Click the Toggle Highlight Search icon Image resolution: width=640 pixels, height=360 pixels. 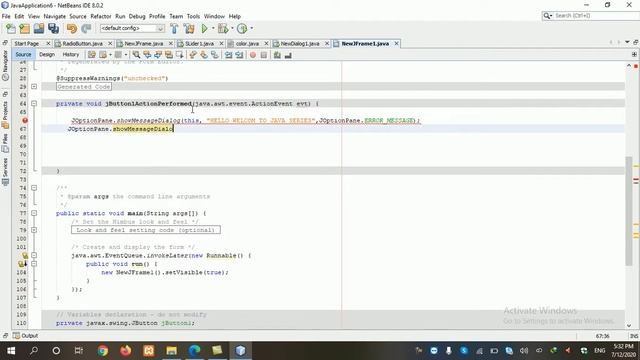click(169, 55)
